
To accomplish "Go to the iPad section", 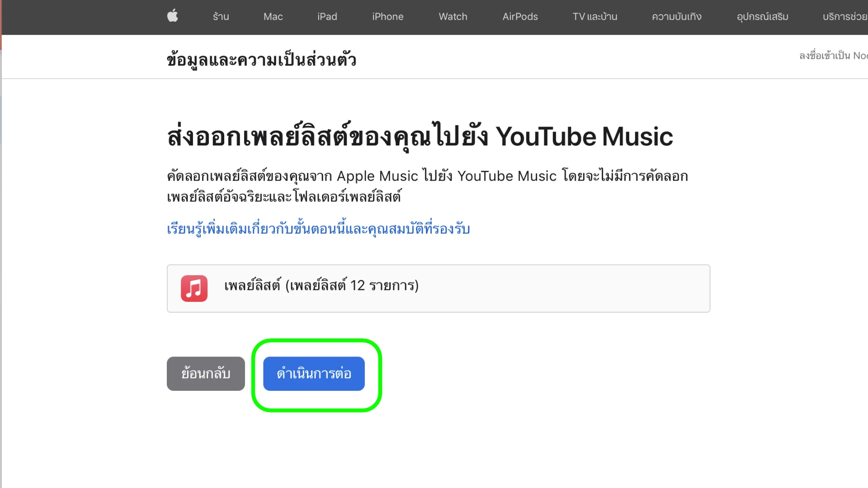I will tap(327, 17).
